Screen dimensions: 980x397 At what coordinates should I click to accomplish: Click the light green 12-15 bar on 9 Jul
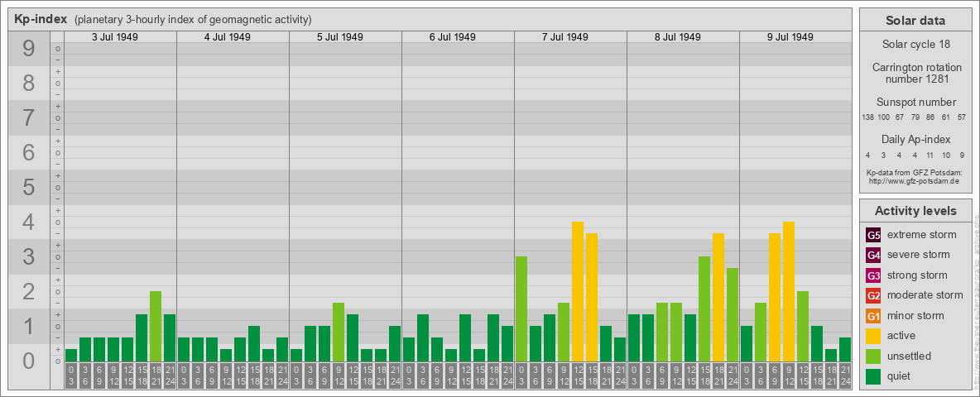[x=803, y=327]
